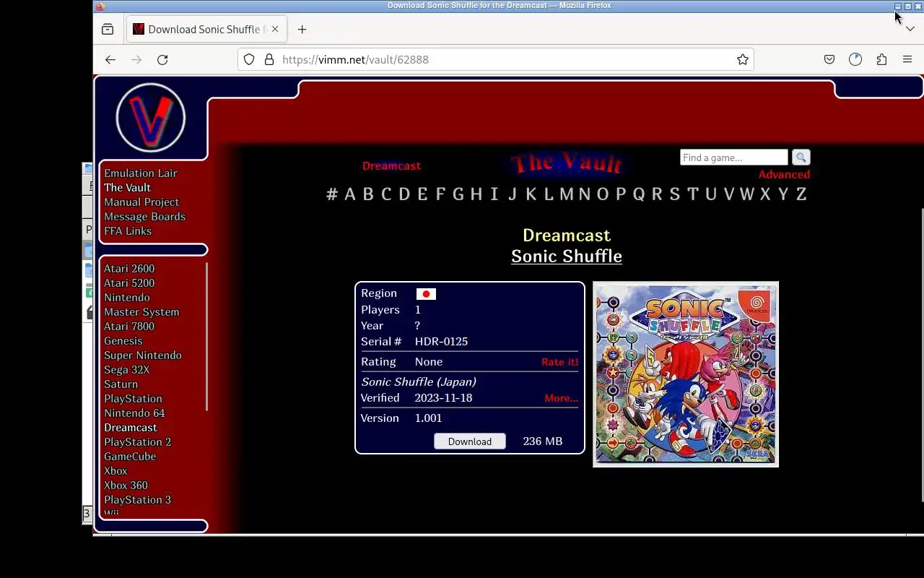Click The Vault banner logo
This screenshot has height=578, width=924.
pyautogui.click(x=567, y=164)
